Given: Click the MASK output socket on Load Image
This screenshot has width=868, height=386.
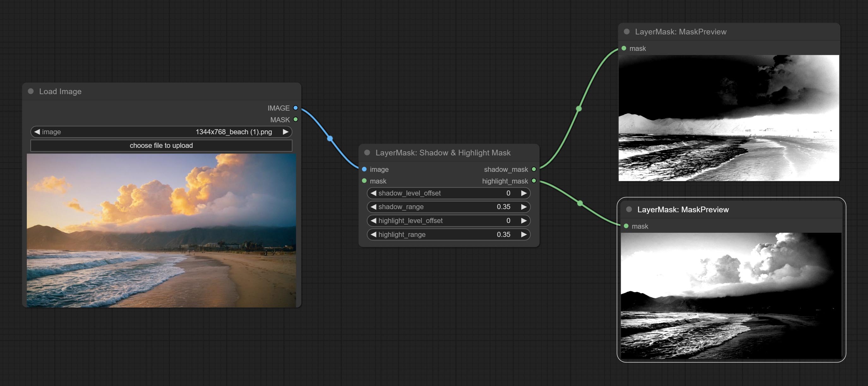Looking at the screenshot, I should click(x=296, y=119).
